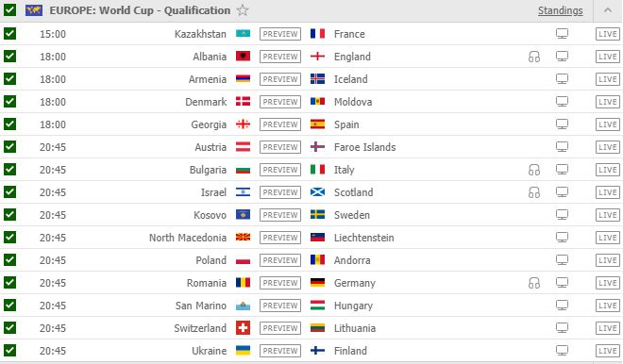Uncheck the Kazakhstan vs France match checkbox
Screen dimensions: 623x364
[10, 33]
